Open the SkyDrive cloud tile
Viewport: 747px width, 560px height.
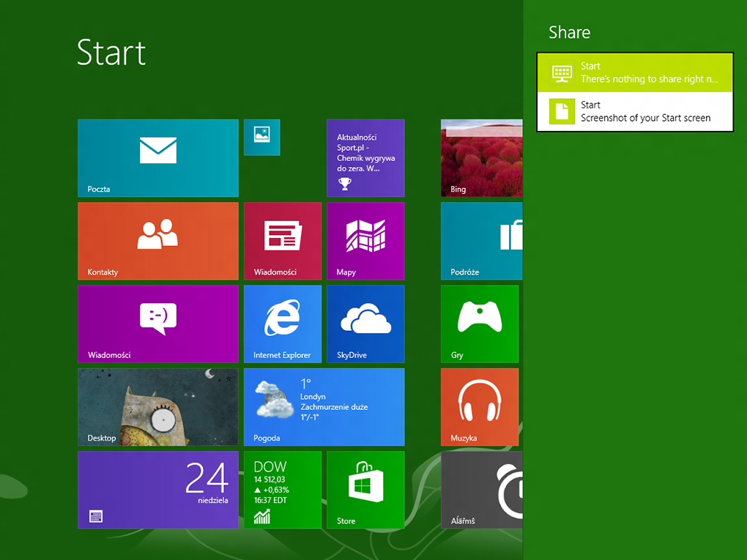tap(365, 324)
